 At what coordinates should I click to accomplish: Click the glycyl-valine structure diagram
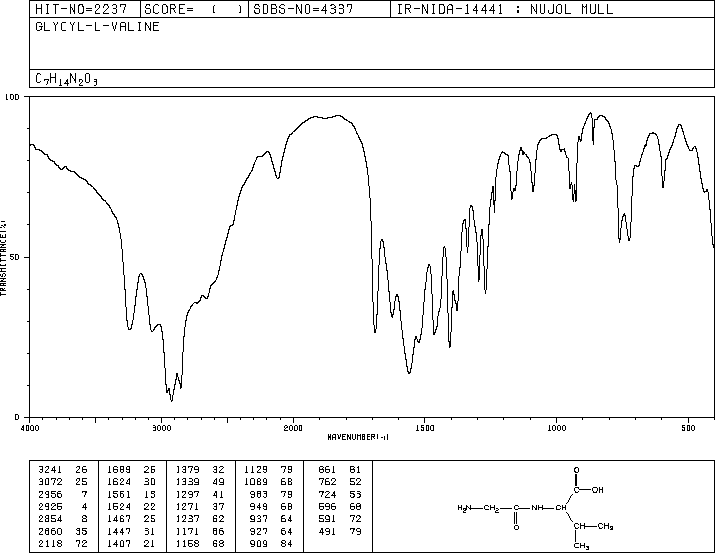click(535, 508)
